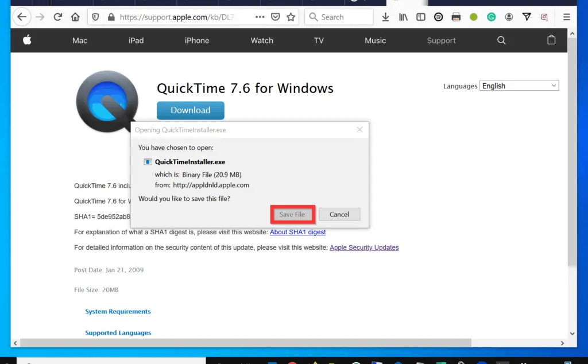Open Apple site search magnifier

pyautogui.click(x=501, y=40)
